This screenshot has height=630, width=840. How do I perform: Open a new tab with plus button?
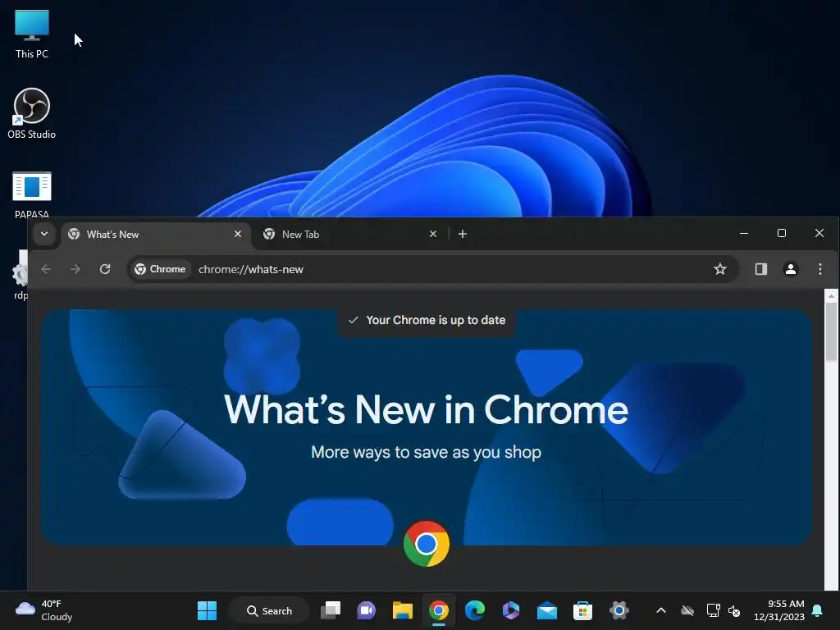click(463, 234)
